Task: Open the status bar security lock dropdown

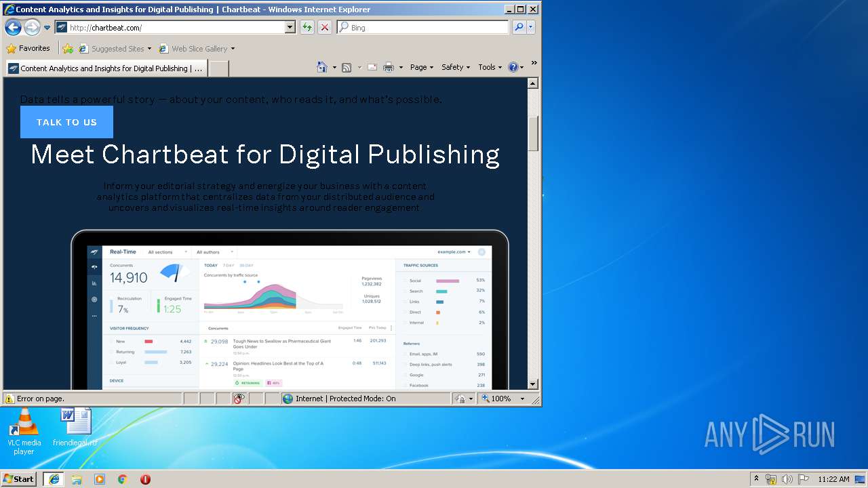Action: click(x=465, y=399)
